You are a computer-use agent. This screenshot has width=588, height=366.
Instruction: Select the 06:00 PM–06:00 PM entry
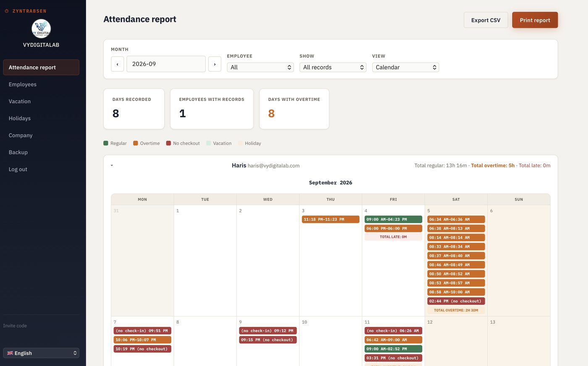(x=393, y=229)
